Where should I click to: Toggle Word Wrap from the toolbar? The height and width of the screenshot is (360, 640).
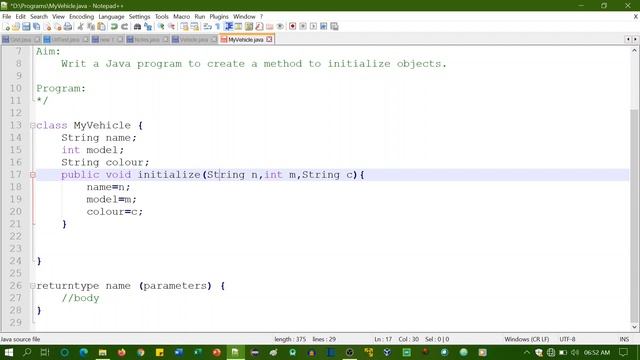tap(207, 27)
